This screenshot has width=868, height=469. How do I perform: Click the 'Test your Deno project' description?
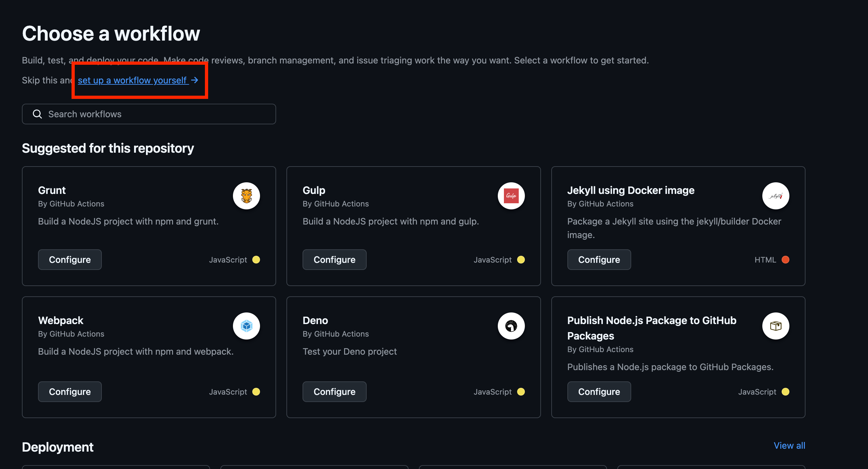click(350, 351)
